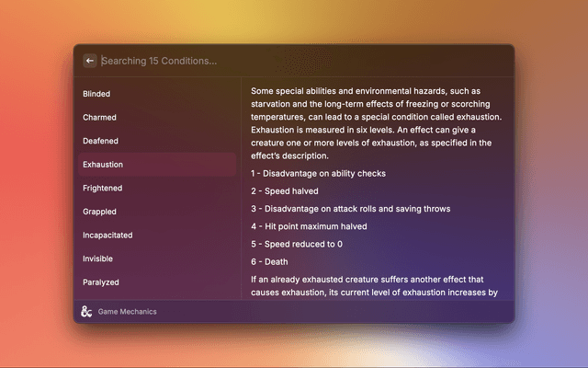This screenshot has height=368, width=588.
Task: Open the Incapacitated list entry
Action: pyautogui.click(x=107, y=235)
